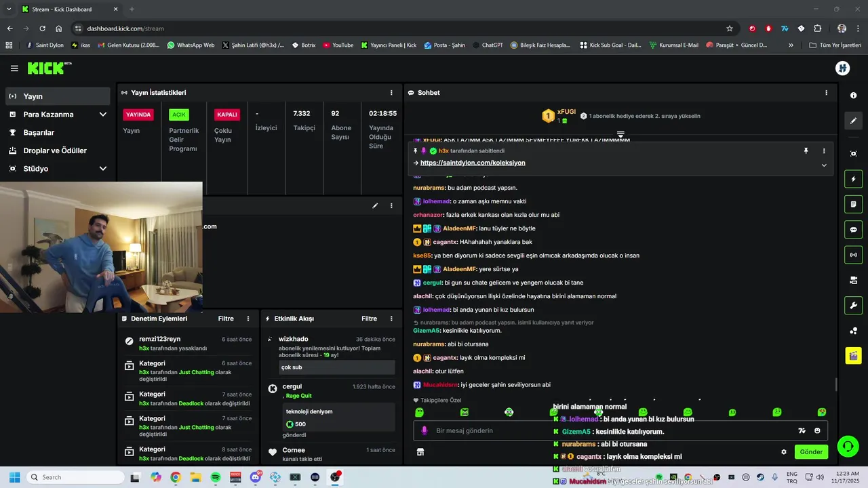Open a new browser tab

(132, 9)
